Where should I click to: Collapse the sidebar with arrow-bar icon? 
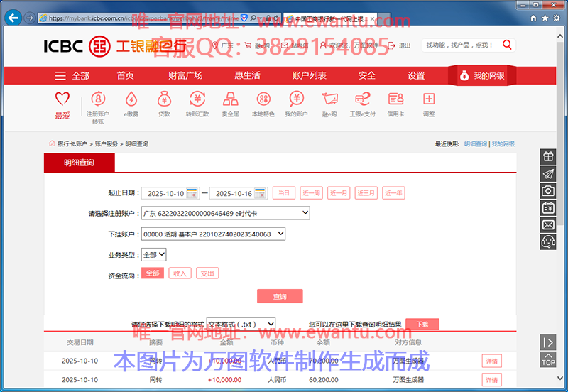(x=548, y=342)
